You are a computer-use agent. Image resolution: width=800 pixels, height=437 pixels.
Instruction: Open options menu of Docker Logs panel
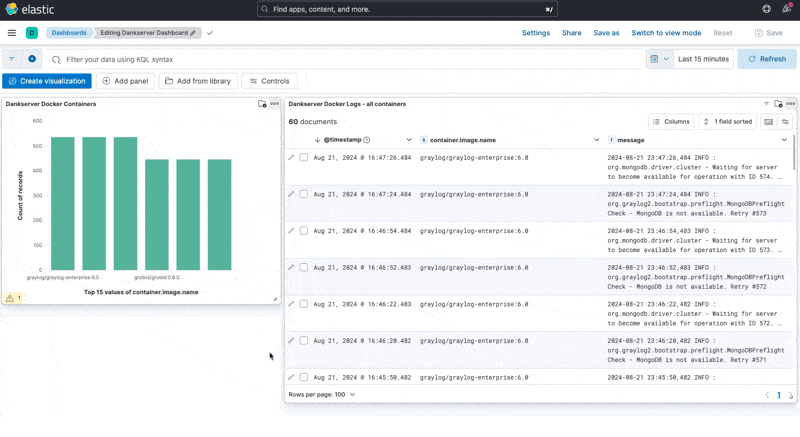coord(791,104)
